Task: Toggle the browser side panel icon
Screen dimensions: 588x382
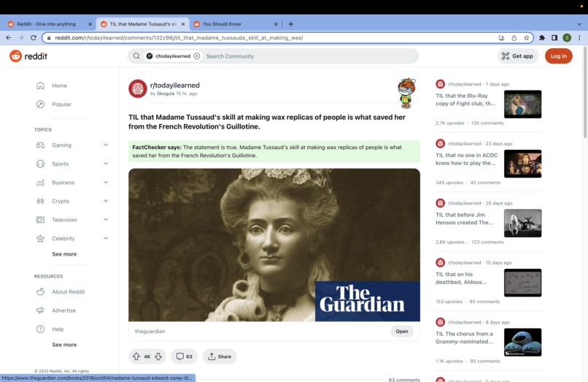Action: coord(554,37)
